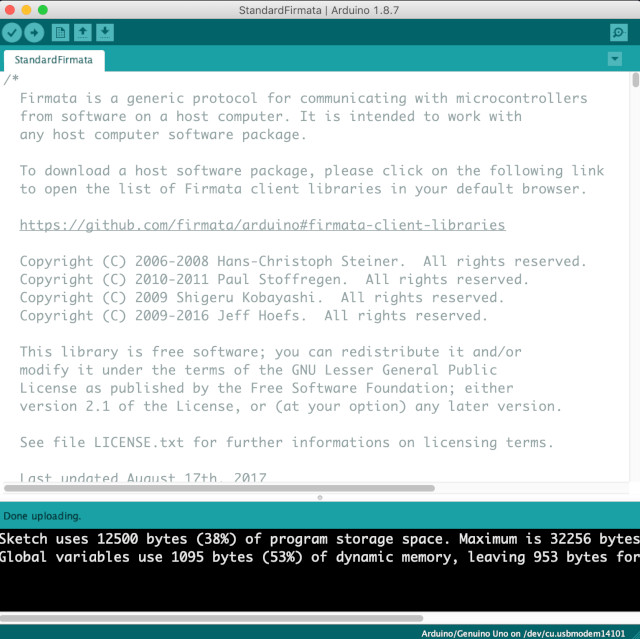Click the 'Done uploading.' status message
The image size is (640, 639).
pyautogui.click(x=42, y=516)
